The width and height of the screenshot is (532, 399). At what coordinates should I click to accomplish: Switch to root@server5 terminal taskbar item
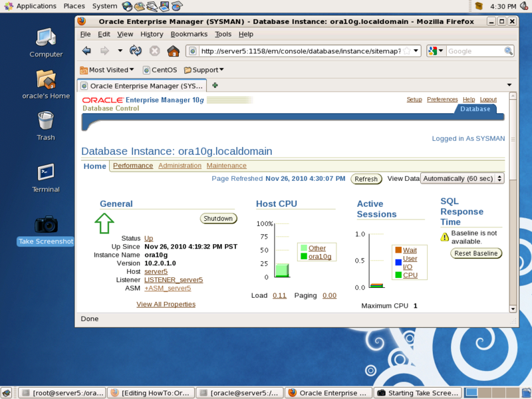[62, 393]
